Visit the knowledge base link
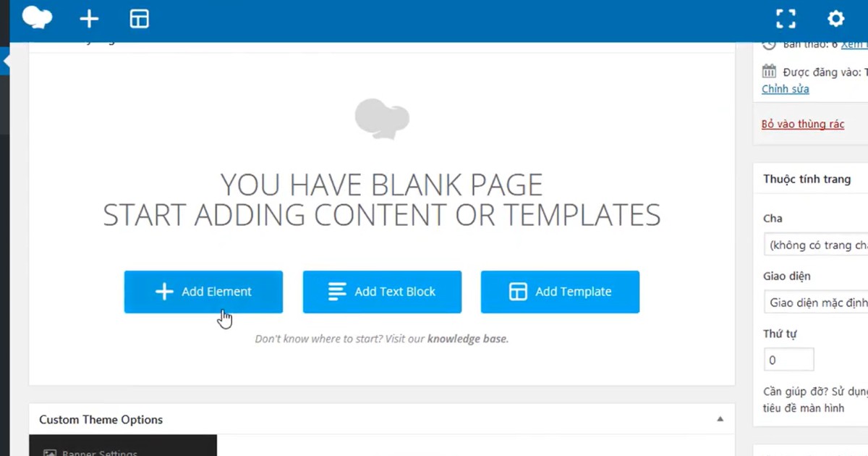Viewport: 868px width, 456px height. pyautogui.click(x=467, y=338)
